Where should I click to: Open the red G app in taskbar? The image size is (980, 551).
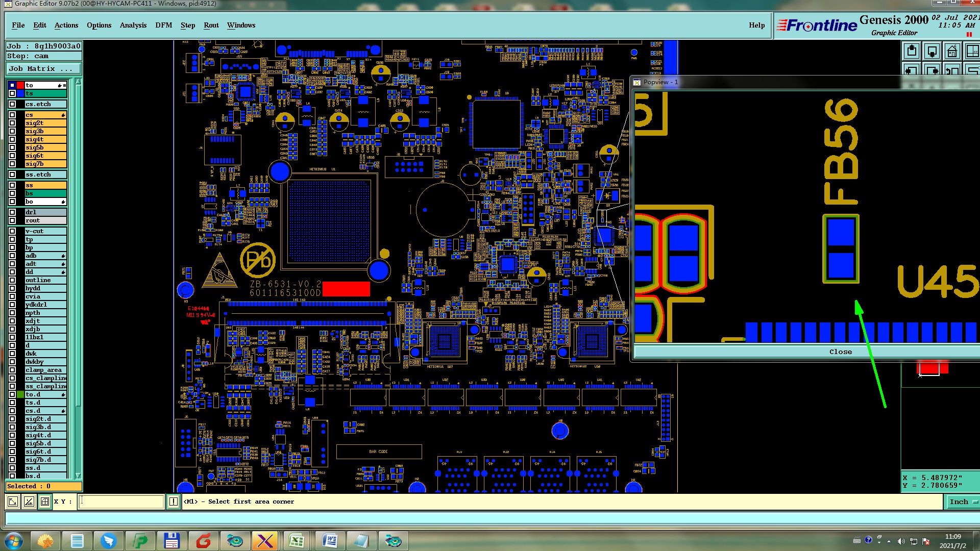[x=203, y=541]
